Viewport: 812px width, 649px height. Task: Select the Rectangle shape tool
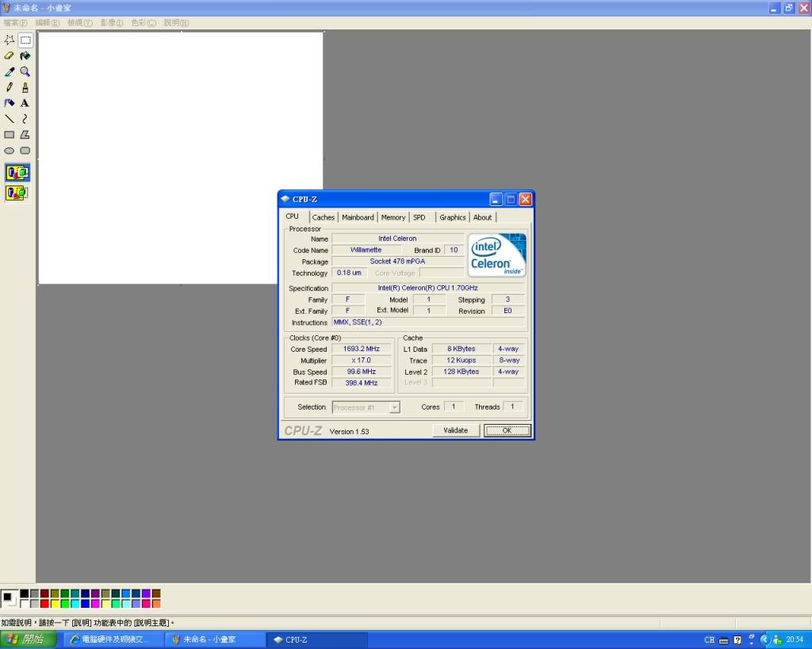(10, 135)
